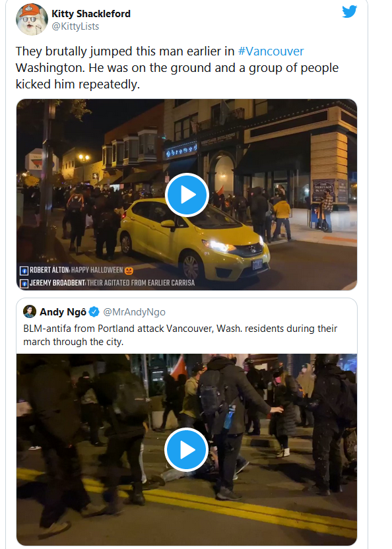Play Andy Ngô's quoted video
392x549 pixels.
coord(186,449)
